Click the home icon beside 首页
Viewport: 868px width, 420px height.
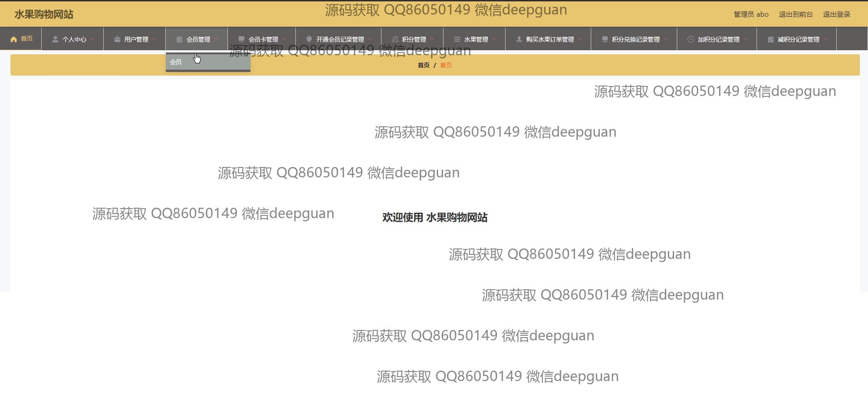[x=14, y=39]
